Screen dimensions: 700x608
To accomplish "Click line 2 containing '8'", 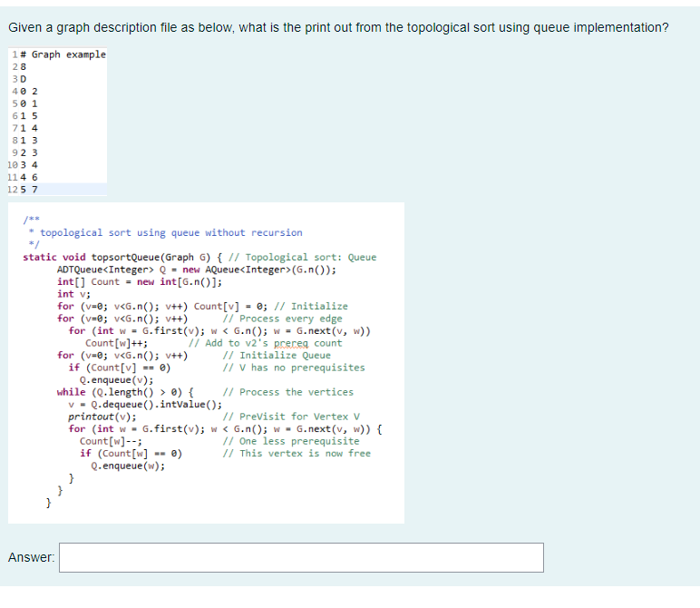I will tap(24, 66).
